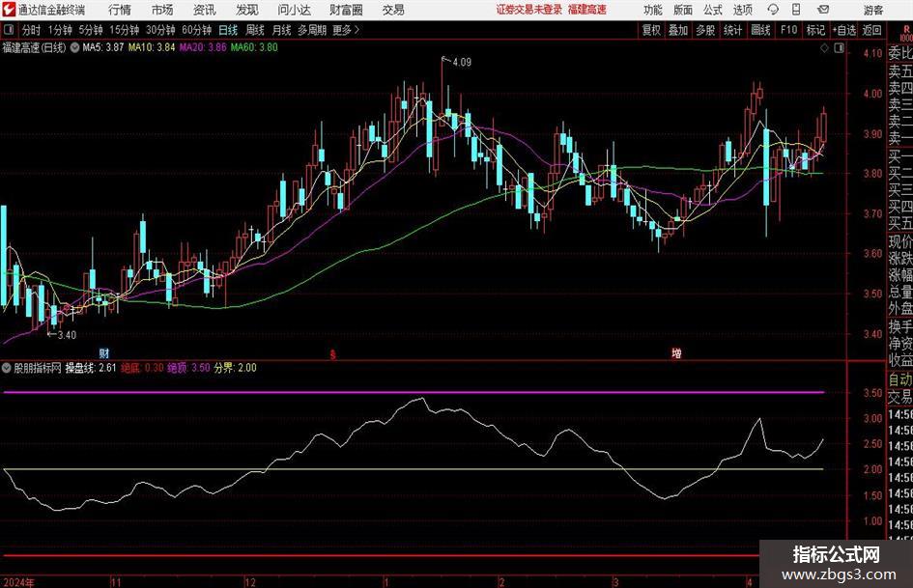Click 证券交易未登录 login link
This screenshot has width=913, height=588.
(528, 10)
